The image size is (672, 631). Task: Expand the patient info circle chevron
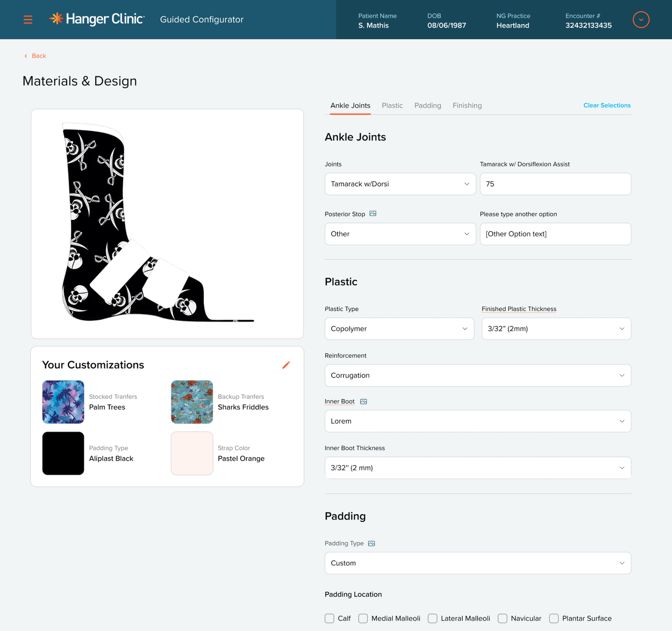point(641,20)
